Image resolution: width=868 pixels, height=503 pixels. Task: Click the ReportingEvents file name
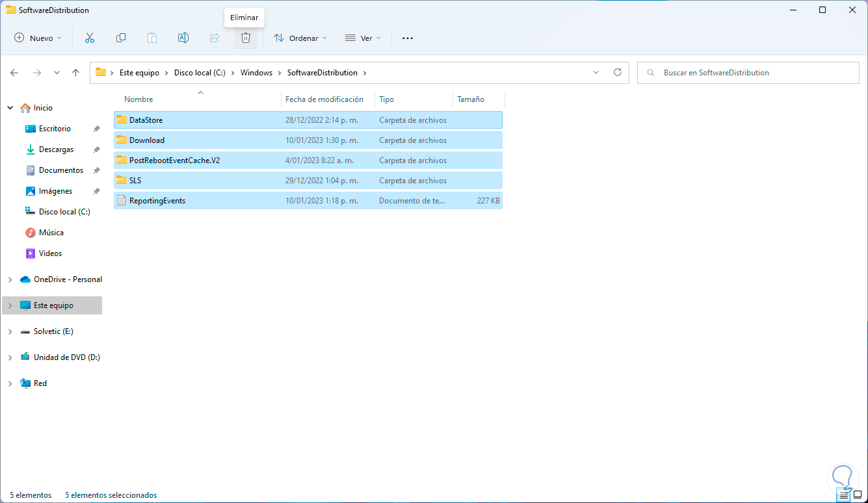[157, 201]
